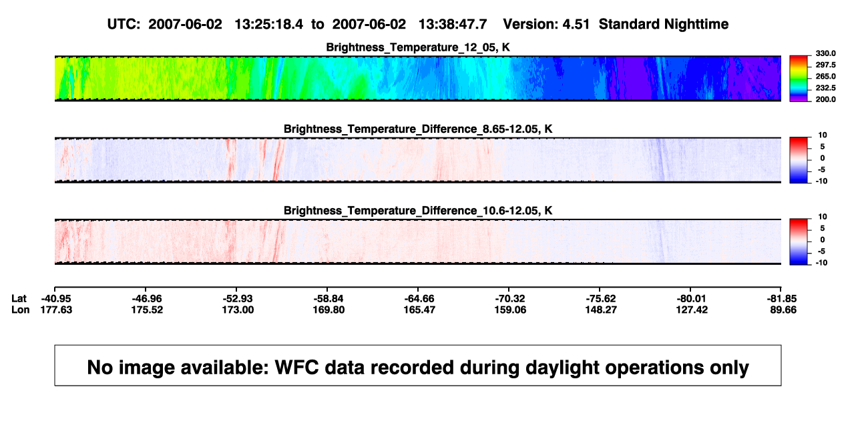The image size is (868, 445).
Task: Click latitude value -70.32
Action: tap(509, 298)
